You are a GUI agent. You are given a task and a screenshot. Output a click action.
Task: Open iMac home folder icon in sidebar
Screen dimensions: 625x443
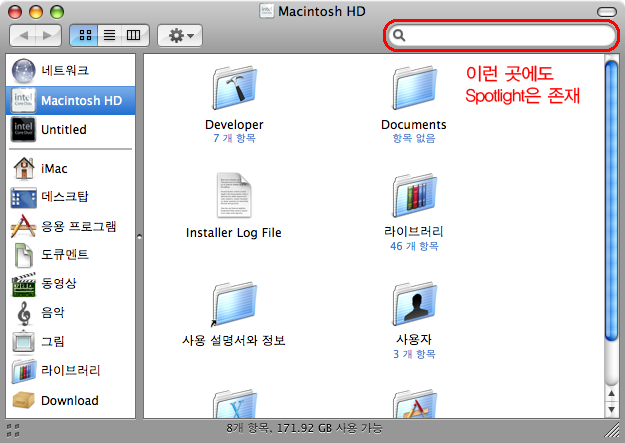click(24, 168)
